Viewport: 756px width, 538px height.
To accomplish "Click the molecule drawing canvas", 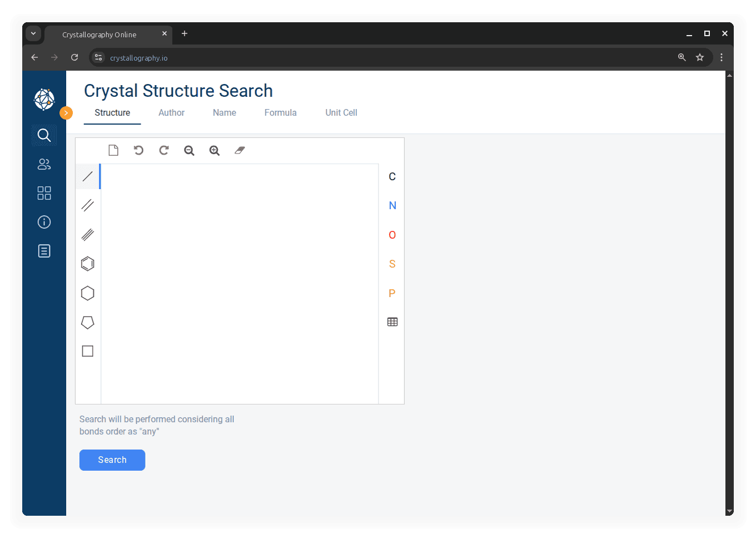I will click(240, 284).
